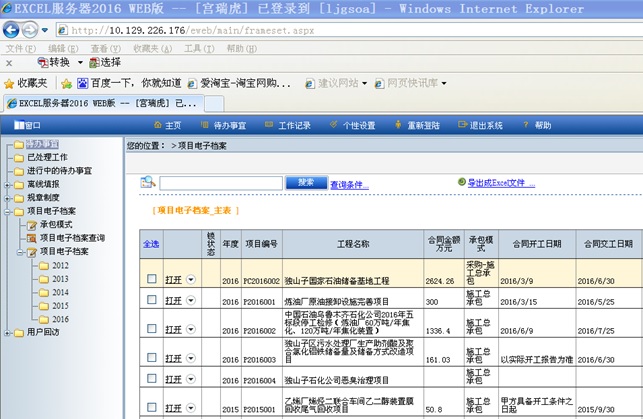Click the search magnifier icon beside the search box
The width and height of the screenshot is (643, 419).
[148, 182]
